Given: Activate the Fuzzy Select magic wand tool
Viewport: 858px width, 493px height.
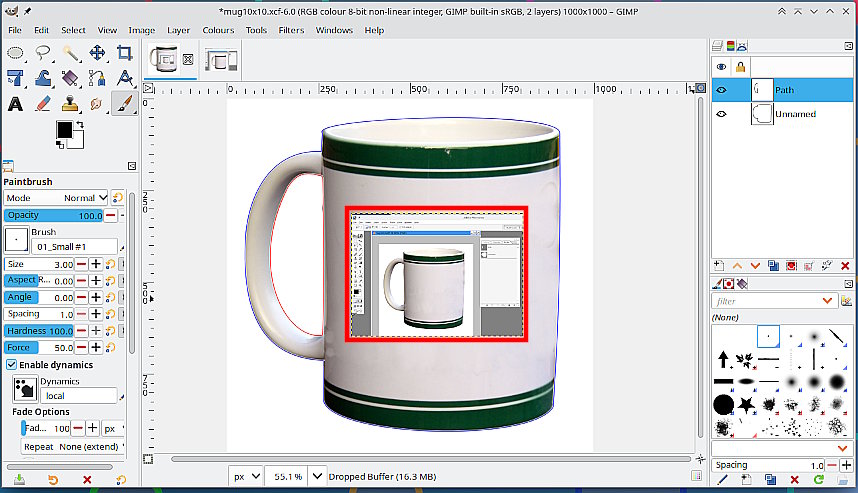Looking at the screenshot, I should 70,53.
